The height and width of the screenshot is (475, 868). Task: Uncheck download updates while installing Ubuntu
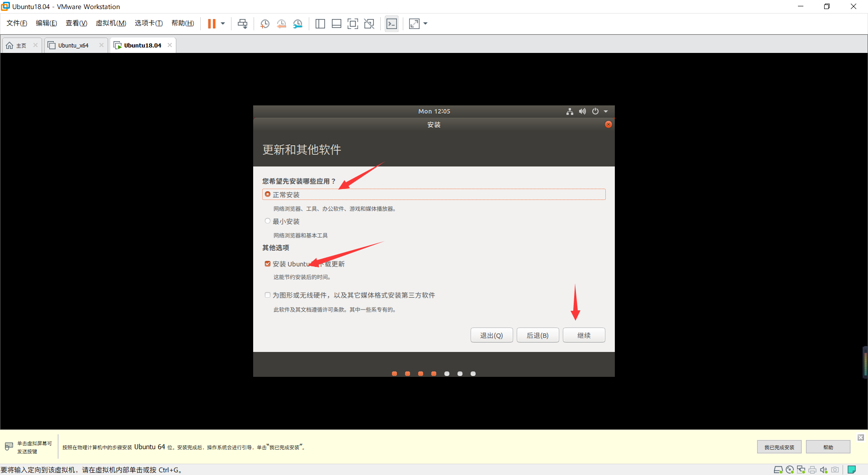click(268, 264)
